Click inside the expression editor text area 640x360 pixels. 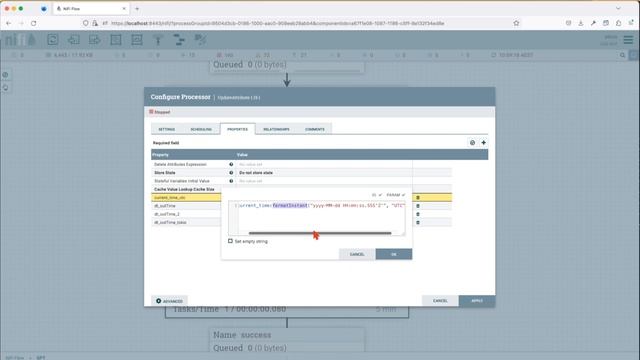point(321,218)
